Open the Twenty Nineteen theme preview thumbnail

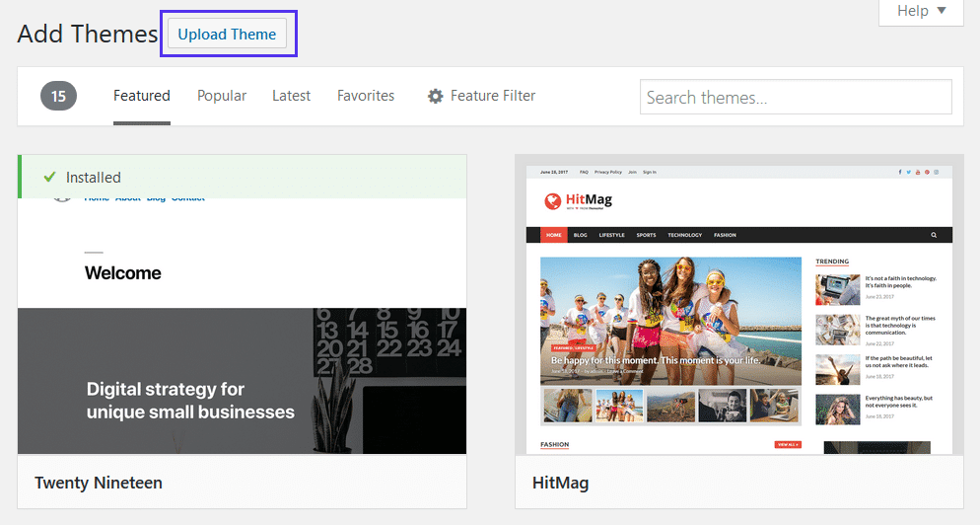pyautogui.click(x=242, y=326)
